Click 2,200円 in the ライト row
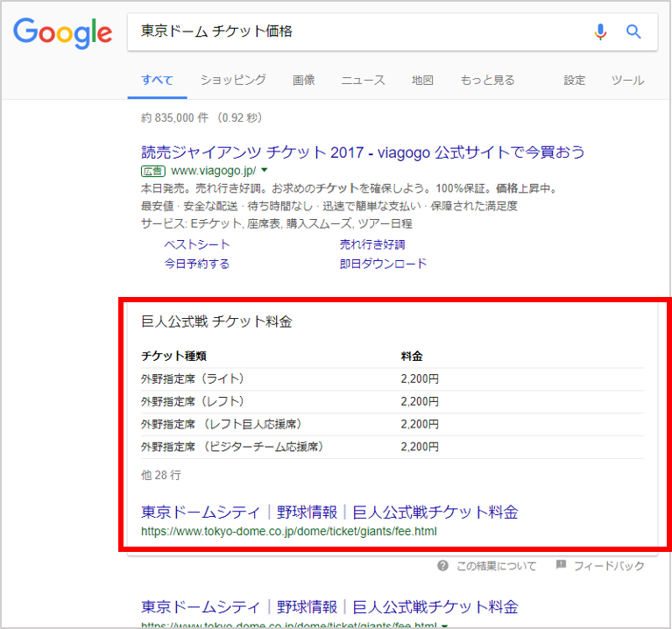672x629 pixels. click(x=420, y=378)
